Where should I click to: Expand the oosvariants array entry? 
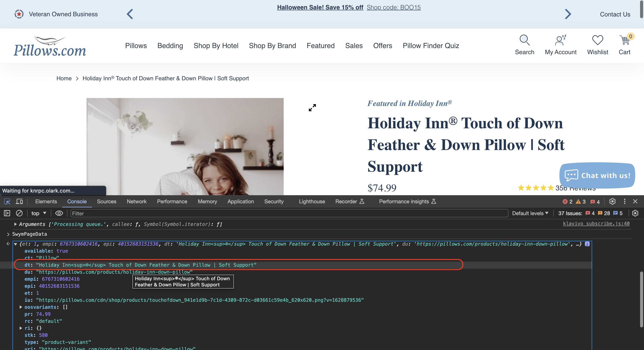point(21,307)
